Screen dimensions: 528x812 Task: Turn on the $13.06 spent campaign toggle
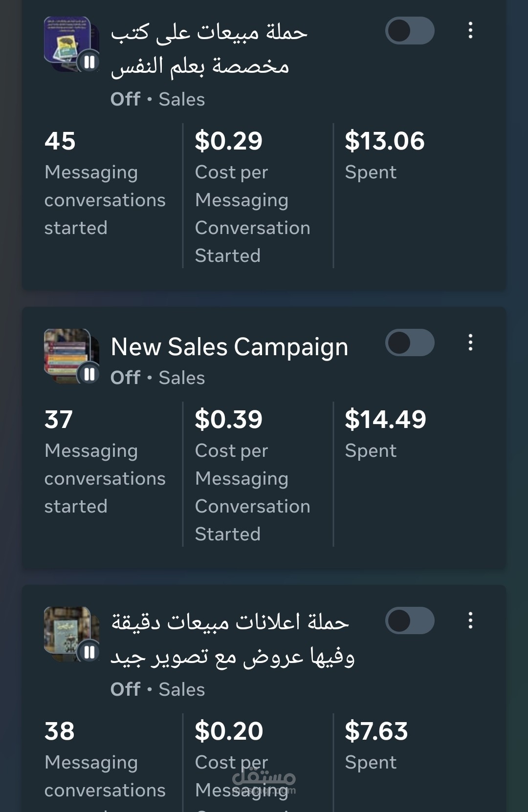pos(410,31)
